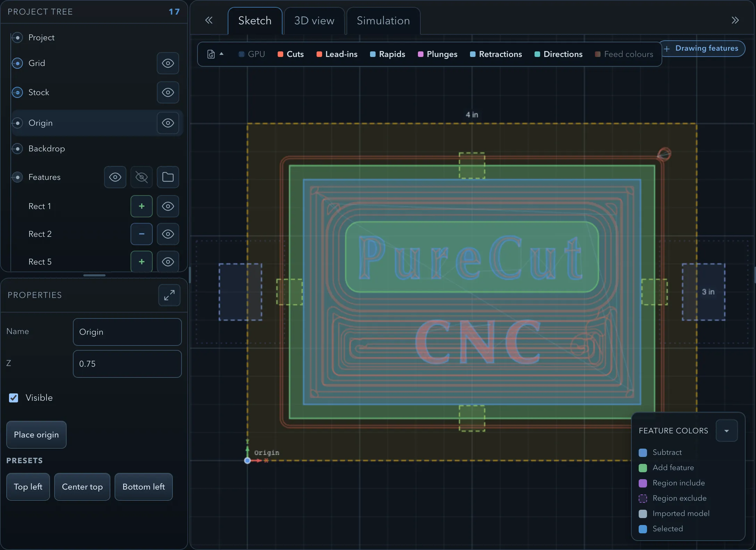Viewport: 756px width, 550px height.
Task: Toggle Feed colours display
Action: (624, 54)
